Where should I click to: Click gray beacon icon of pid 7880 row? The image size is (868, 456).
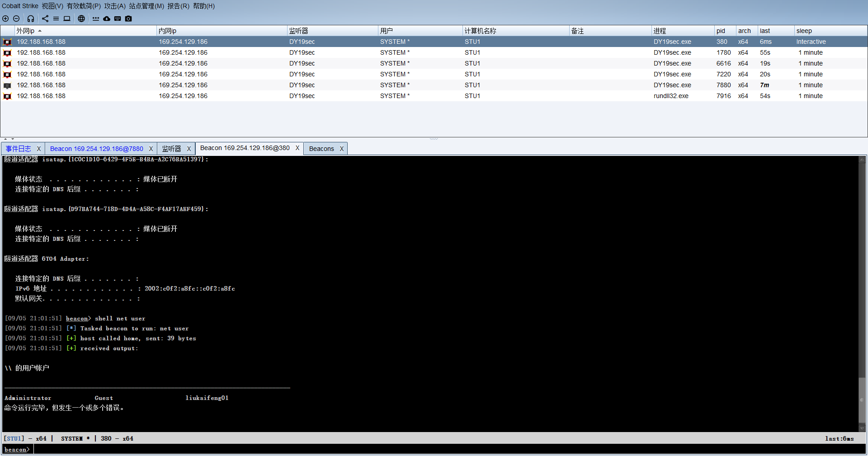click(x=7, y=85)
